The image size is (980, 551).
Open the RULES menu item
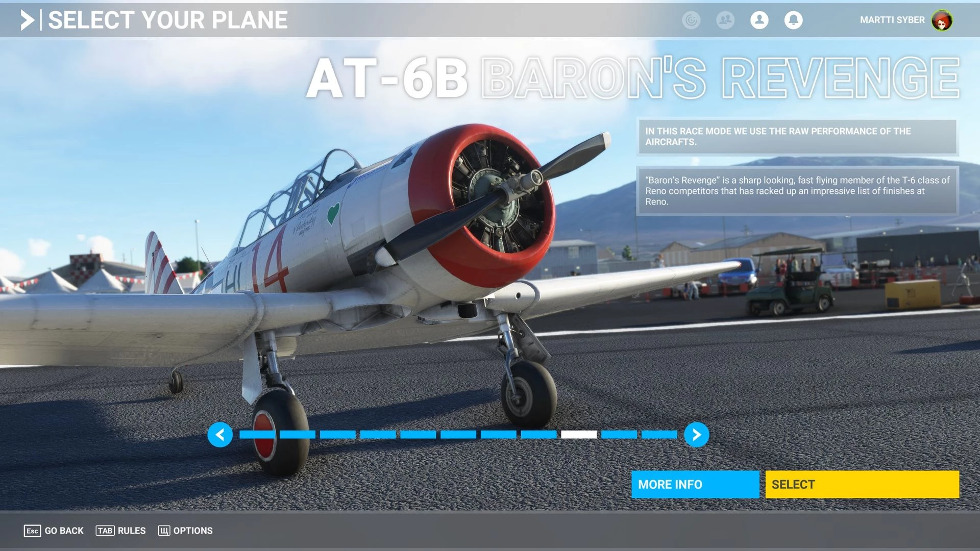pyautogui.click(x=132, y=531)
